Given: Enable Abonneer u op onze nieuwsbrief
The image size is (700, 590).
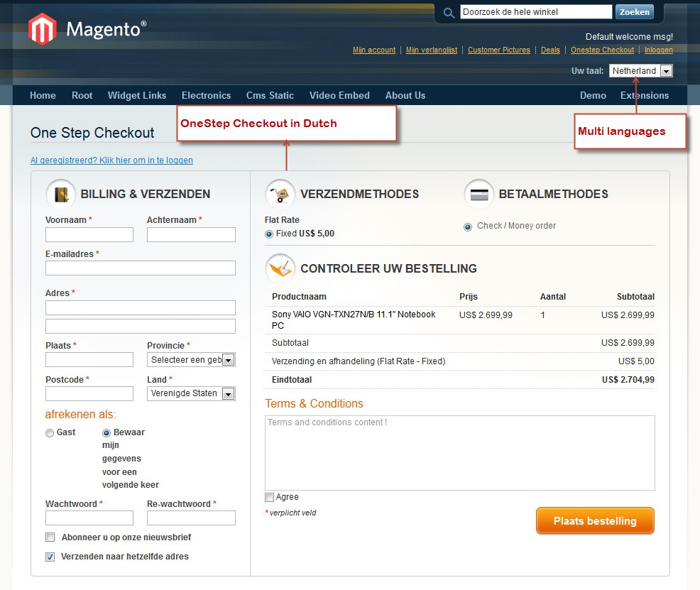Looking at the screenshot, I should tap(50, 537).
